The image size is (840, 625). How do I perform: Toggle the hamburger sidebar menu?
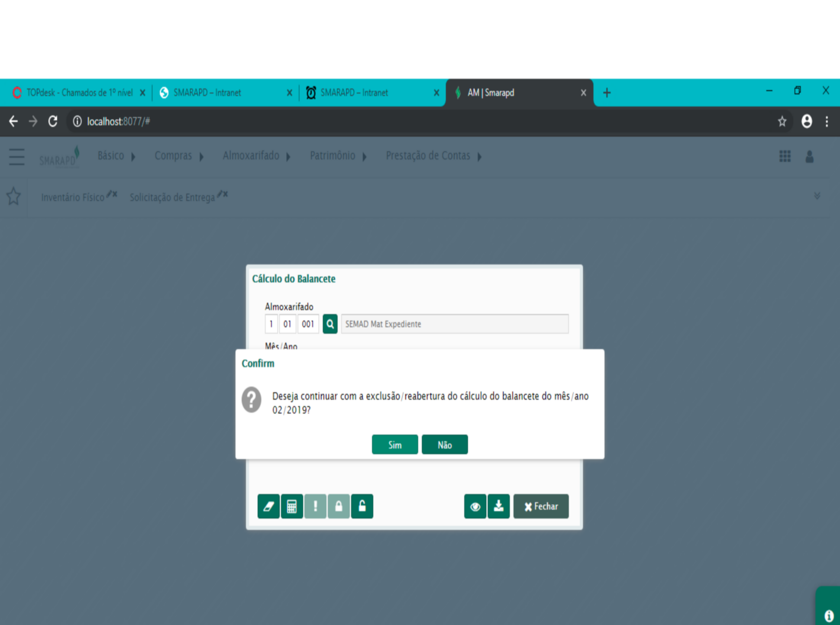click(16, 157)
